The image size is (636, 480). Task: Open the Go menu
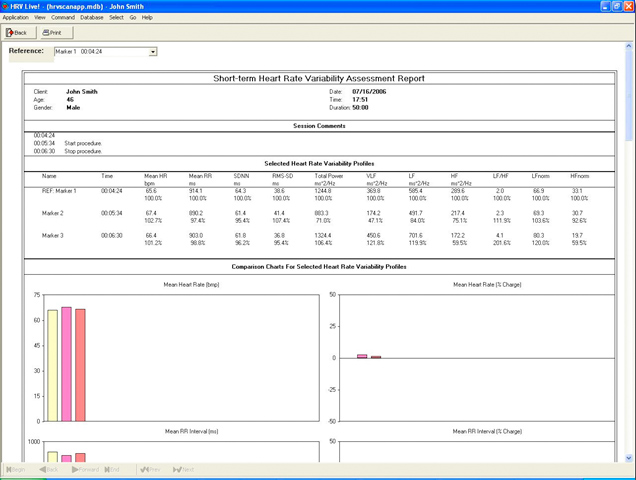click(133, 17)
